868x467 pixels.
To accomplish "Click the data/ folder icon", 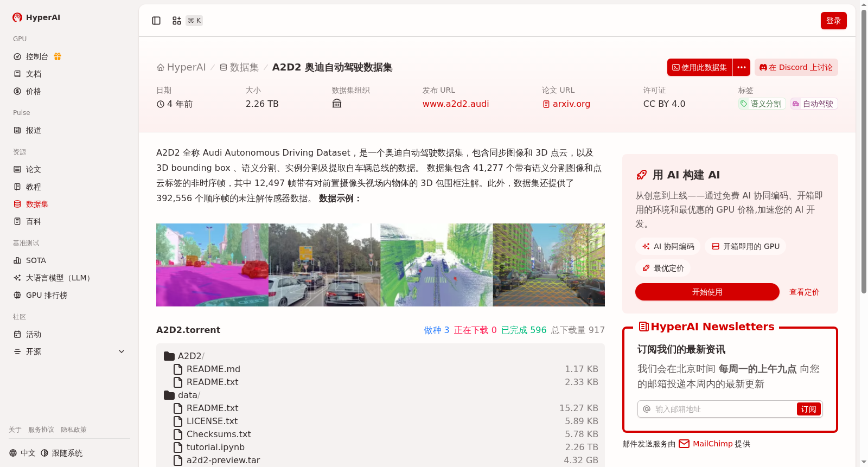I will 169,395.
